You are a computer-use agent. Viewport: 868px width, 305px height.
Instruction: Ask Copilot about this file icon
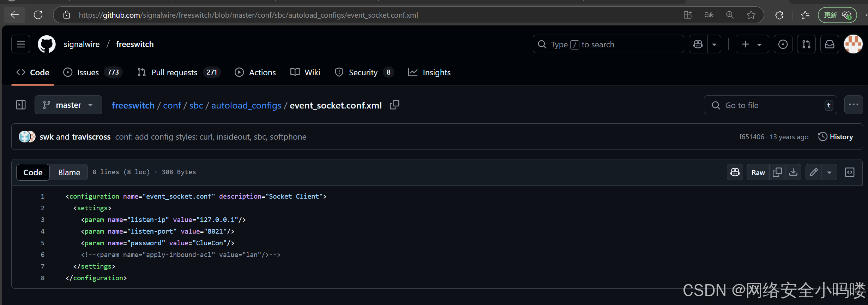[735, 172]
